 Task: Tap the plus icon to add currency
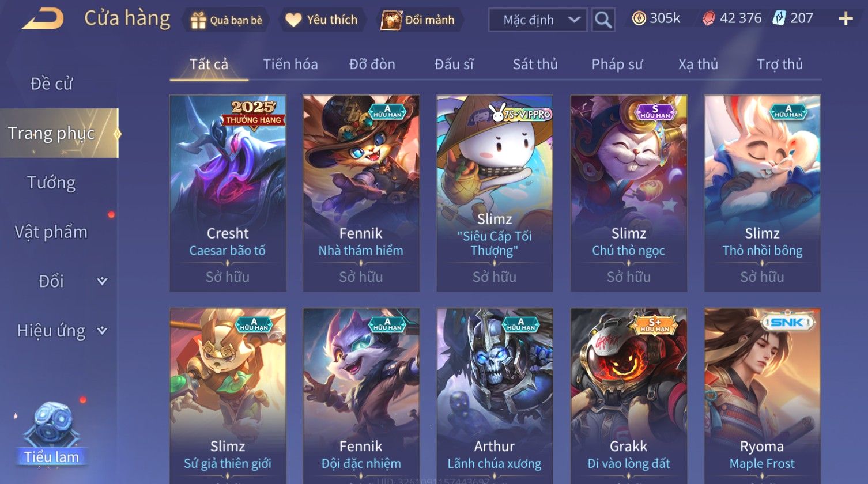pos(846,19)
